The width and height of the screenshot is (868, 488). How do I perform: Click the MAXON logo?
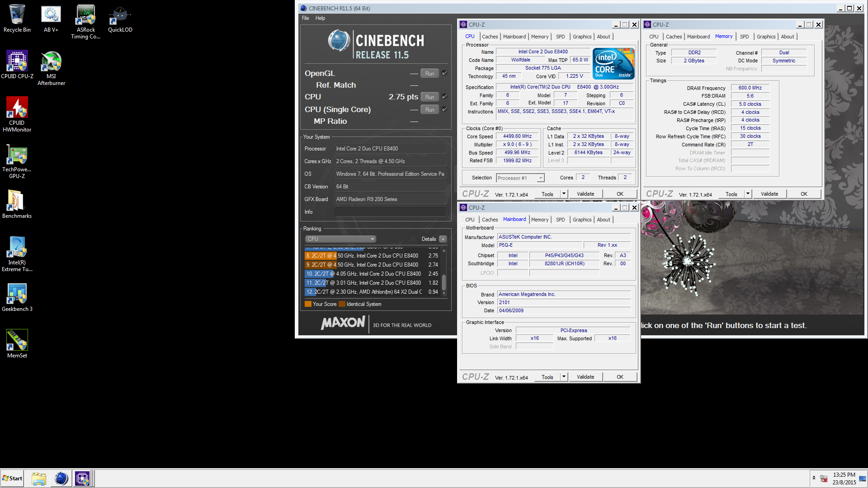(x=343, y=323)
